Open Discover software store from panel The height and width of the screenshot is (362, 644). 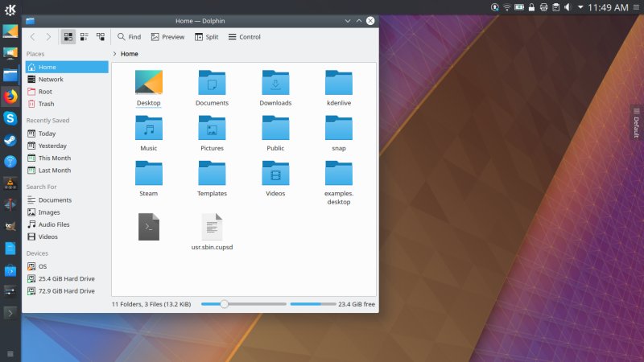[x=10, y=270]
